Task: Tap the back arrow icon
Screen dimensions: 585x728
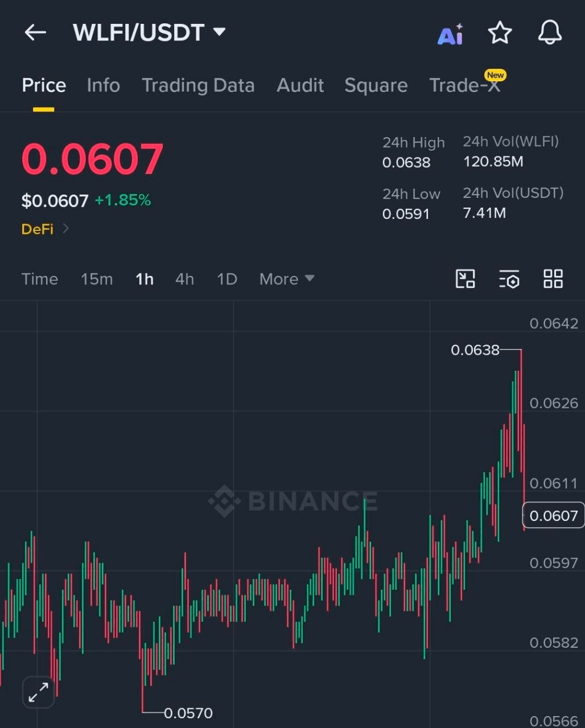Action: [x=35, y=32]
